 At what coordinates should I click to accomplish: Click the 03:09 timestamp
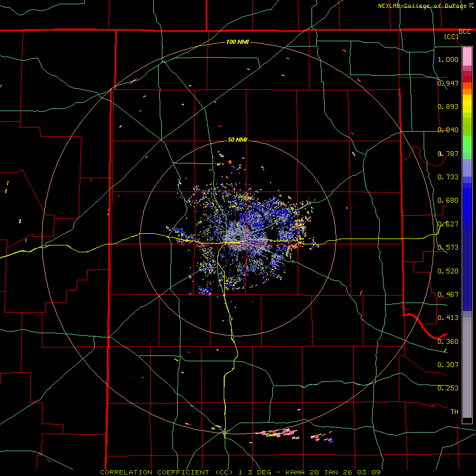369,472
